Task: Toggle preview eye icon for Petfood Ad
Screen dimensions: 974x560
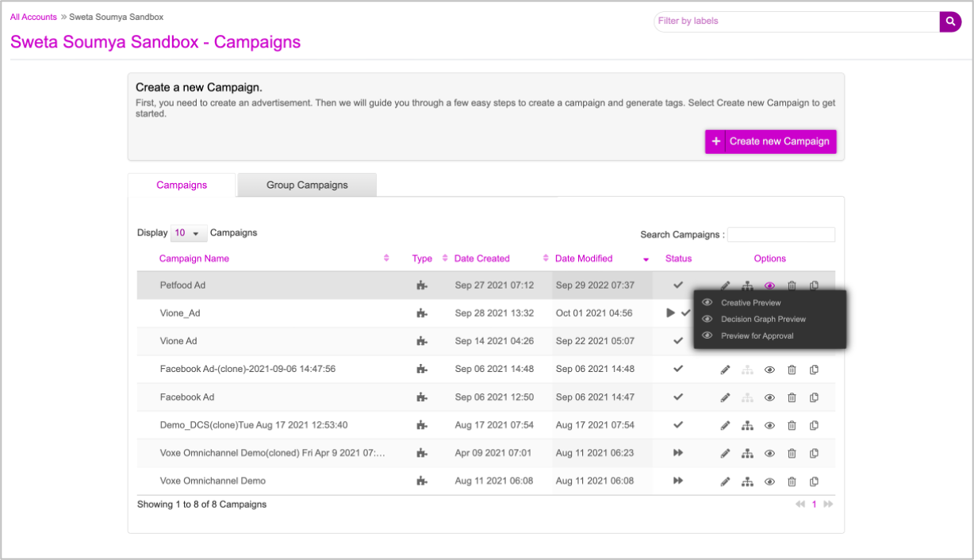Action: point(769,286)
